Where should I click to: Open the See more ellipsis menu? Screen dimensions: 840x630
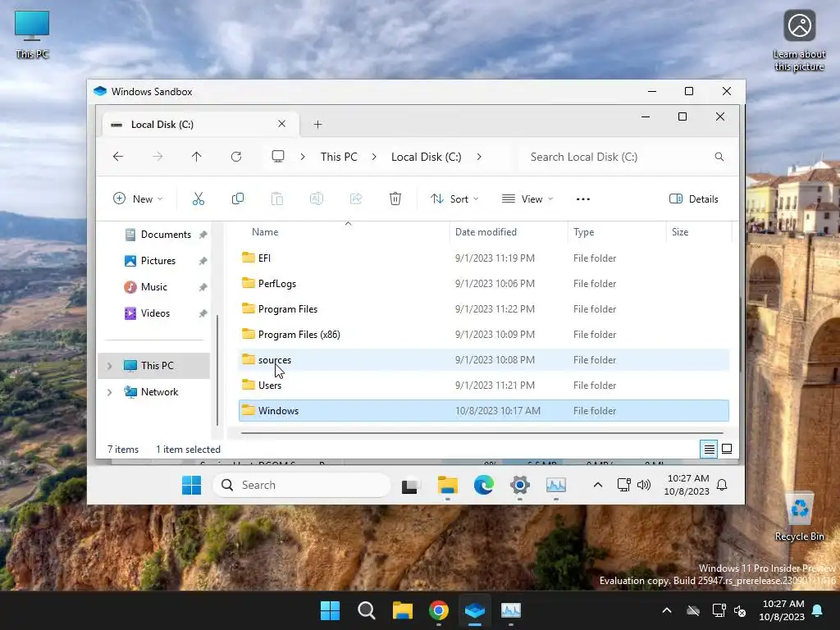583,199
